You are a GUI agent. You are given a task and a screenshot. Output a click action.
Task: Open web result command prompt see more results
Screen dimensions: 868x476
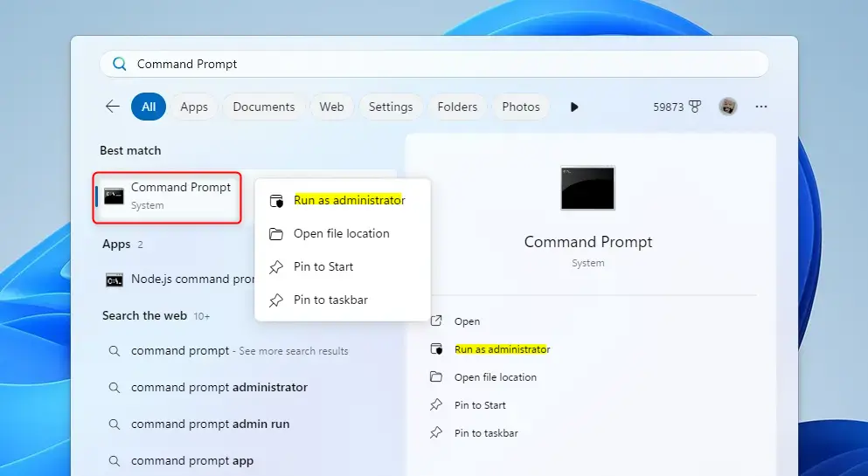point(240,350)
